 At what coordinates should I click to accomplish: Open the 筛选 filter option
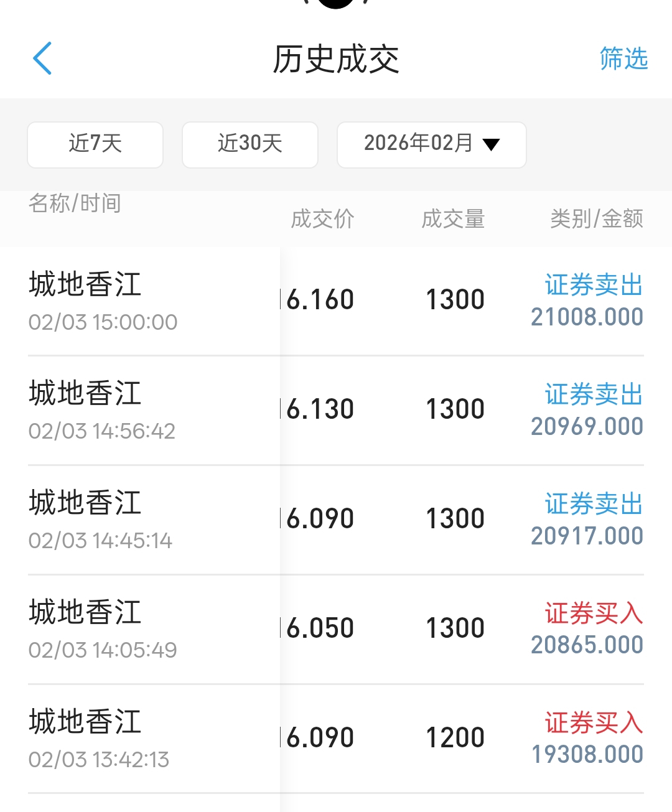point(623,59)
